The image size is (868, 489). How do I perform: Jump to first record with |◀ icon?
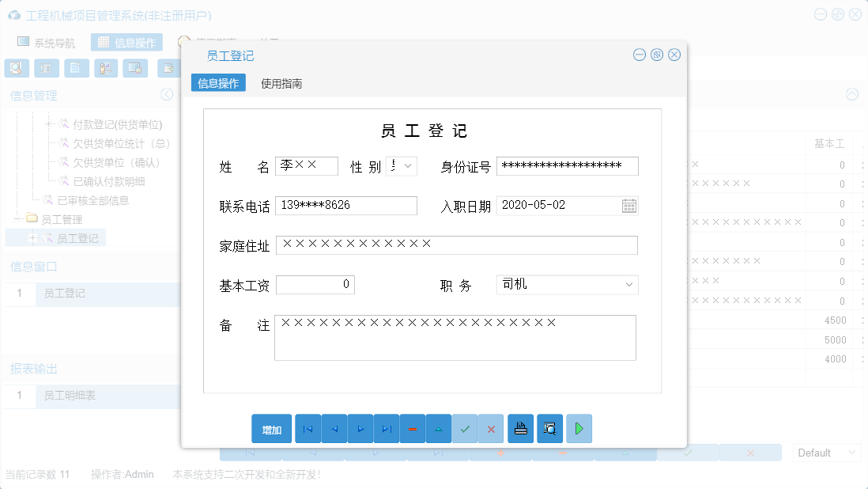(308, 428)
